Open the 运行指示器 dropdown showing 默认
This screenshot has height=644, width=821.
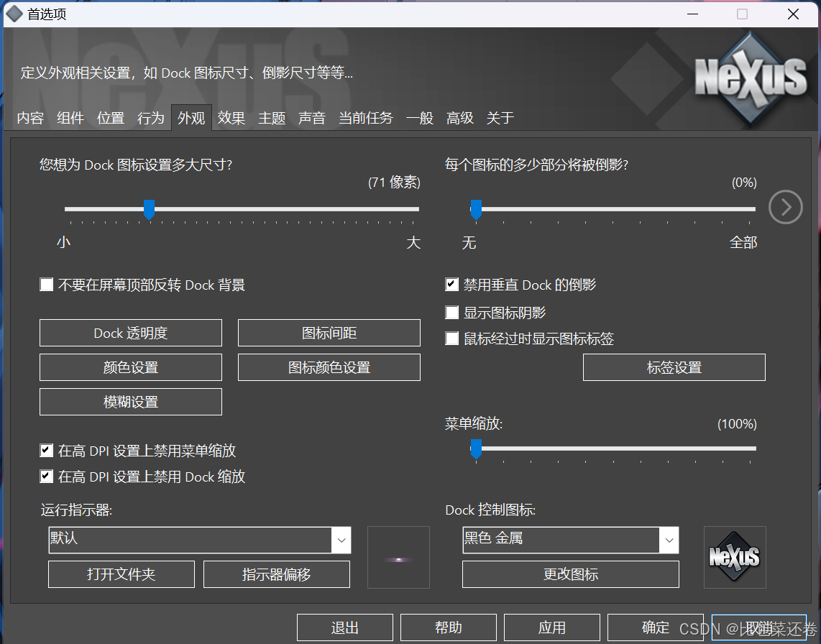(199, 540)
